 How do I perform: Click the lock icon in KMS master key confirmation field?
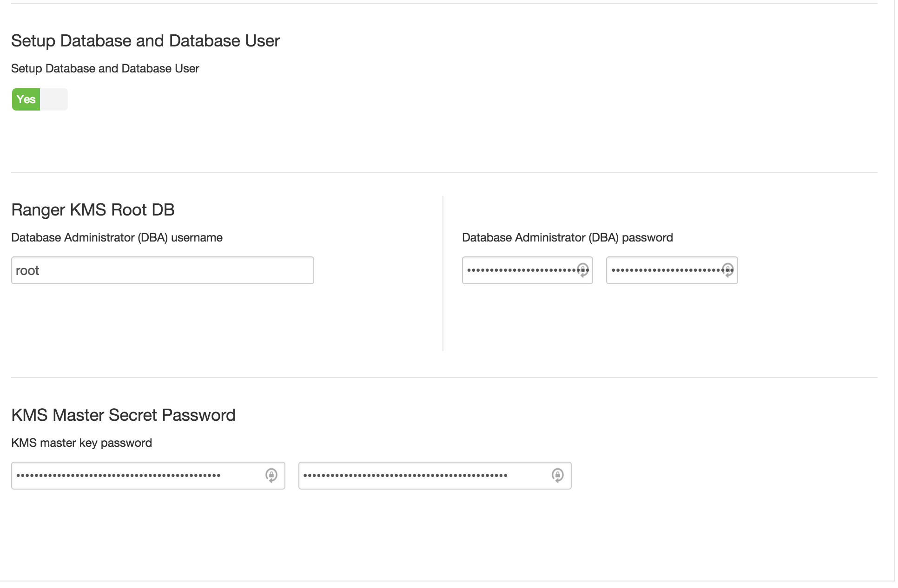pos(558,475)
